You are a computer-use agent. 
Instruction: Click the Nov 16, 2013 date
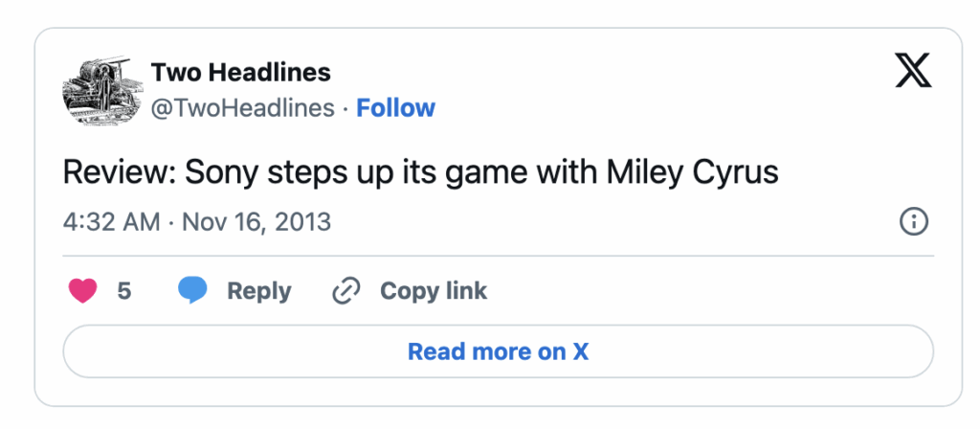tap(256, 222)
